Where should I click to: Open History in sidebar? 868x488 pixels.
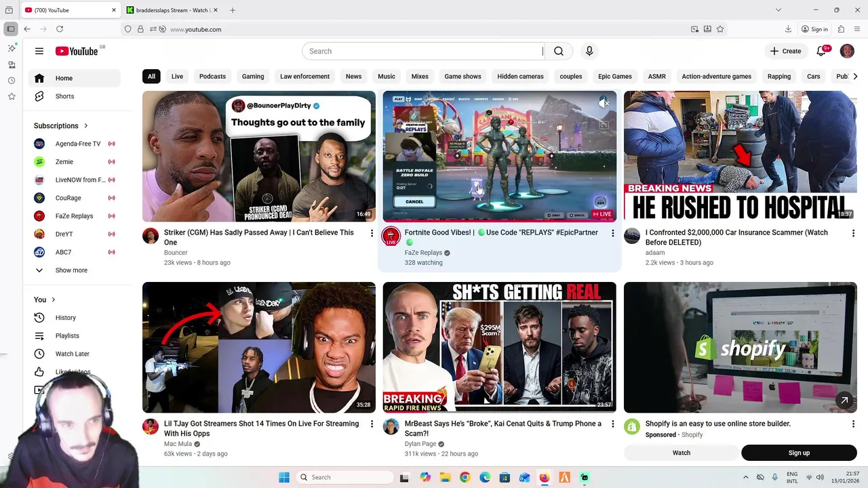coord(75,317)
